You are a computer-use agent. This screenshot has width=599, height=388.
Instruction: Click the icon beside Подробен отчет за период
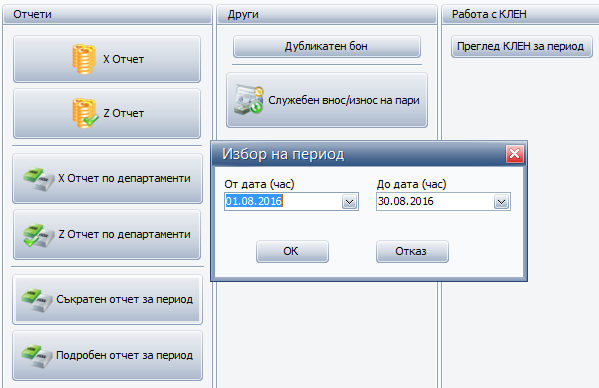click(37, 356)
